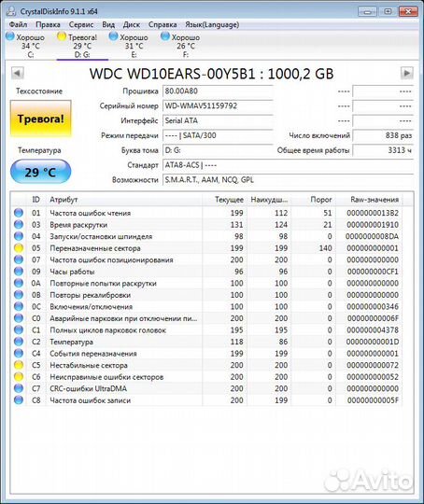Click yellow status icon of attribute C6

[x=19, y=377]
